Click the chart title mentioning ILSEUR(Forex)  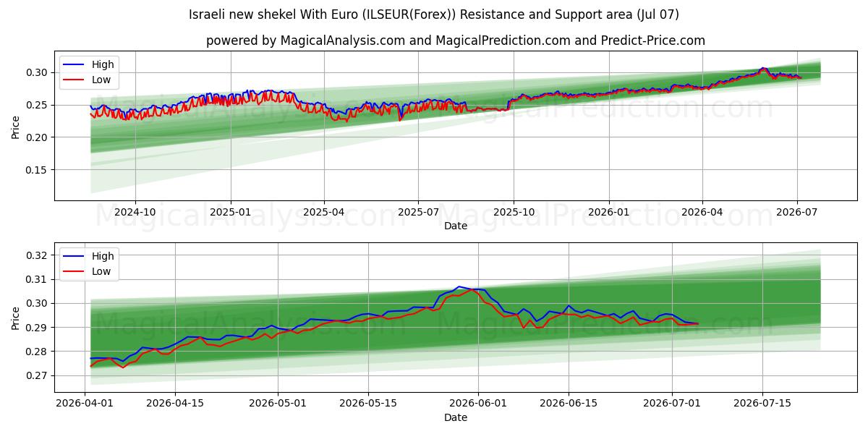[434, 14]
